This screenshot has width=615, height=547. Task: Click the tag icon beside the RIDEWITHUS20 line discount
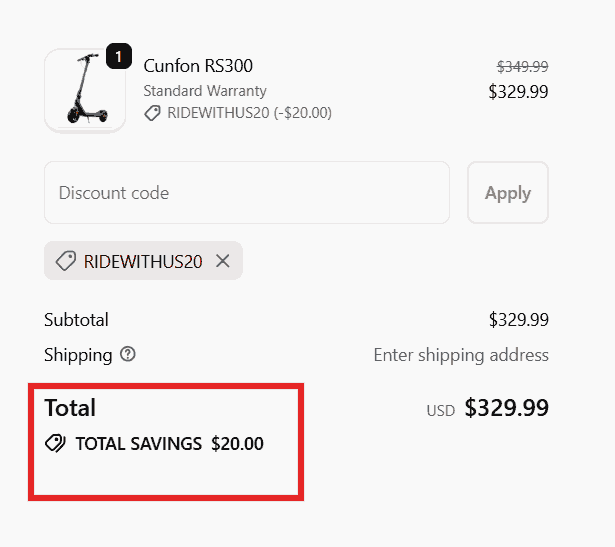pos(152,113)
